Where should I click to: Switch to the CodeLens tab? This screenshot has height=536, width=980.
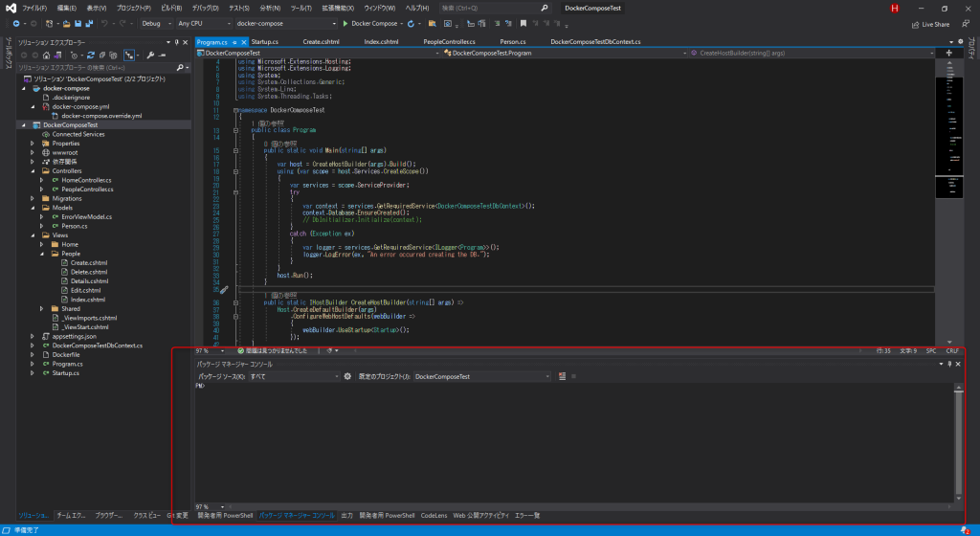coord(434,515)
